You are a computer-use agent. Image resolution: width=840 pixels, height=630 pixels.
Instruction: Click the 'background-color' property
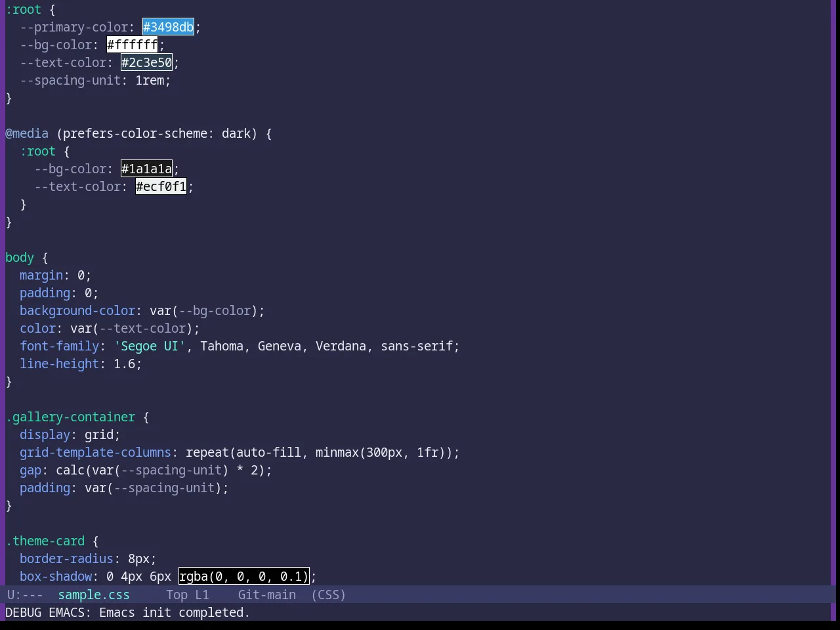coord(77,310)
